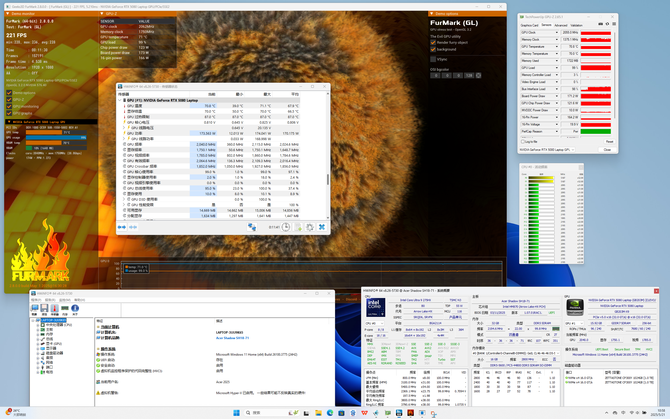Open File Explorer from taskbar
The width and height of the screenshot is (670, 419).
[318, 413]
